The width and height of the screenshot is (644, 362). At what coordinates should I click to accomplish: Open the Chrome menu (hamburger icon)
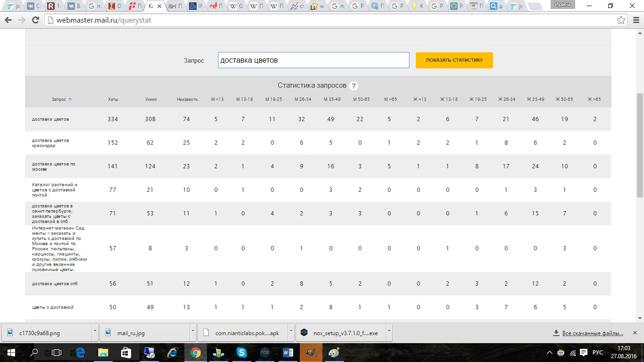pyautogui.click(x=635, y=20)
